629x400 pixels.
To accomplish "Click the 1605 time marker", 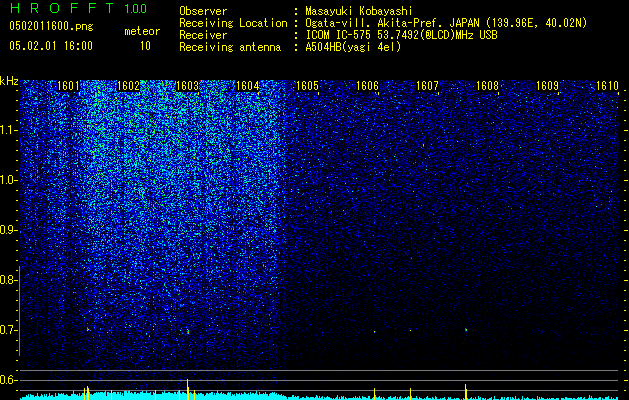I will tap(307, 86).
